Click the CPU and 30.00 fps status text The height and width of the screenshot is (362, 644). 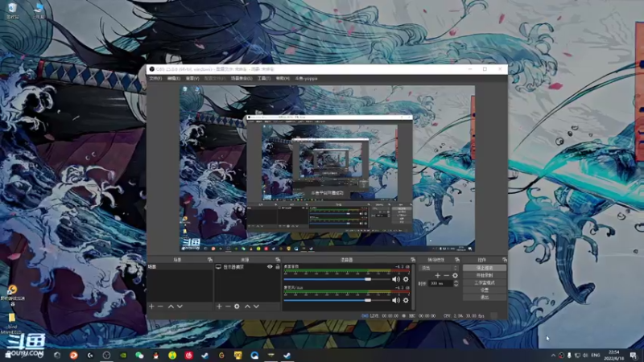click(x=464, y=316)
